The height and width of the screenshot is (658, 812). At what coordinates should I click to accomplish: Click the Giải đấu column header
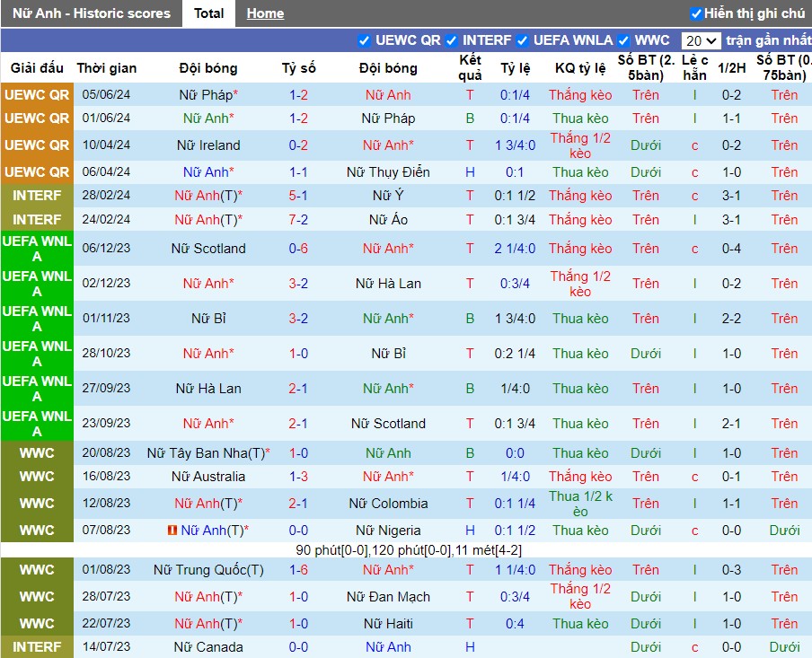coord(37,68)
